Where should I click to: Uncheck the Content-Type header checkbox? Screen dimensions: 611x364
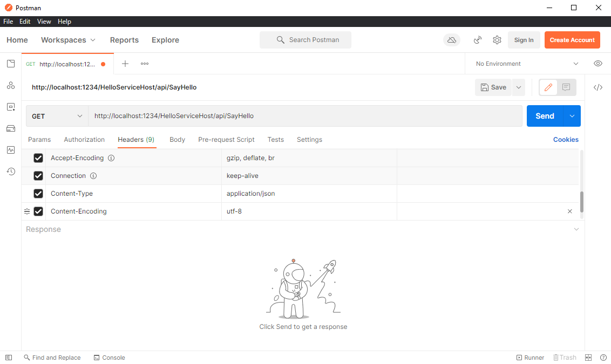coord(38,194)
